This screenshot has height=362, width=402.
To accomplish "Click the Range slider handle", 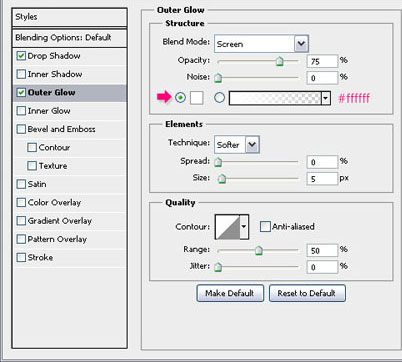I will point(259,250).
